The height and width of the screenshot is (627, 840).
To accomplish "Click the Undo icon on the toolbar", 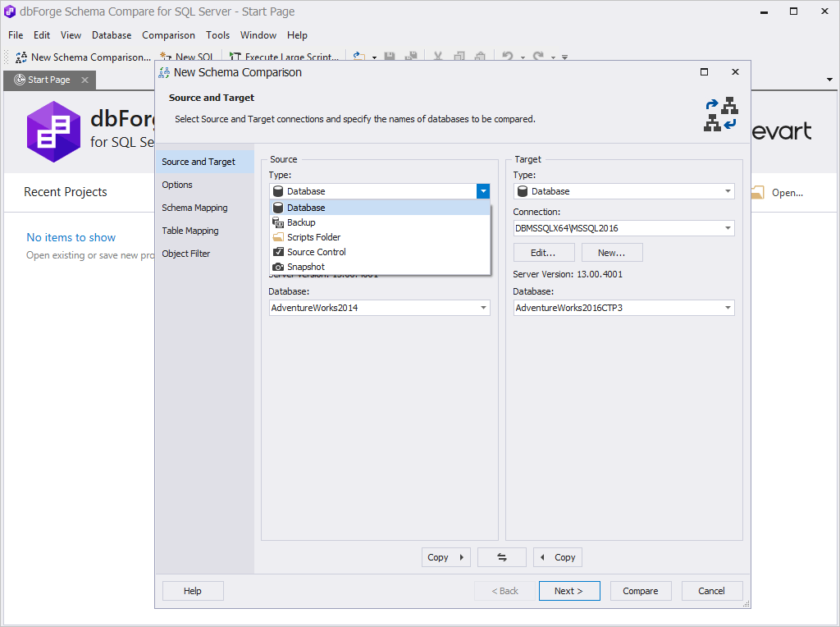I will click(508, 57).
